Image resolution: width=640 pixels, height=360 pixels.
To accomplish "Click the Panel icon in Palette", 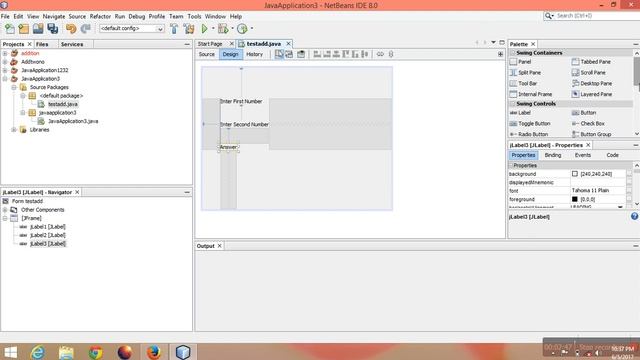I will click(513, 62).
